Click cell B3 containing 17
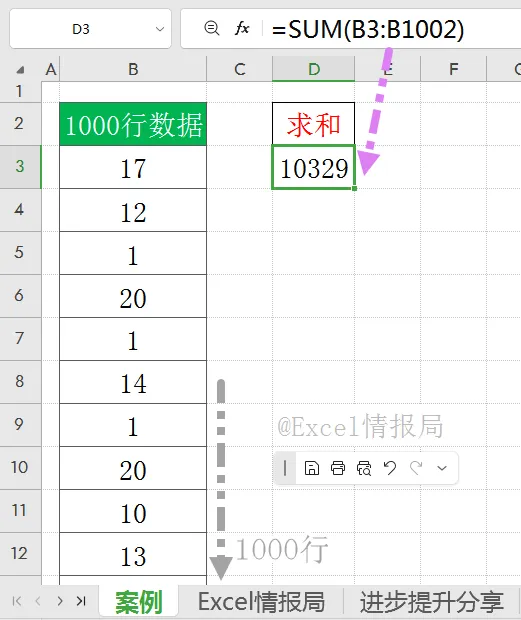521x620 pixels. click(133, 167)
